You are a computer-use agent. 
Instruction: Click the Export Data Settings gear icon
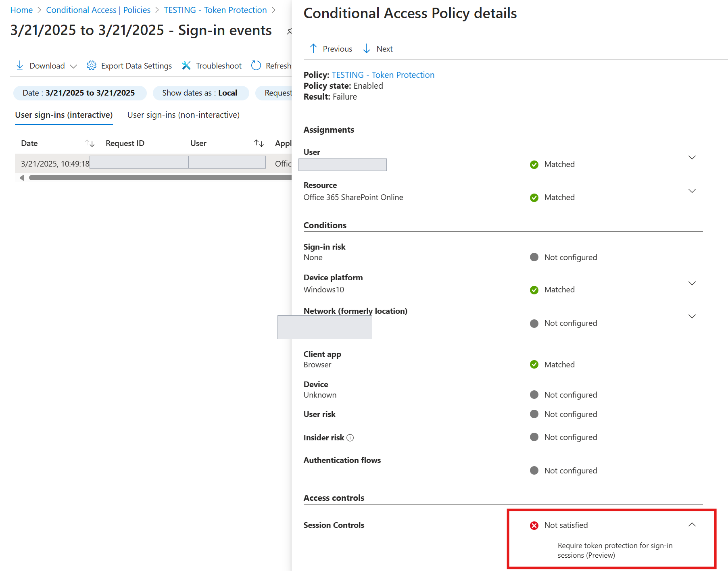(92, 66)
